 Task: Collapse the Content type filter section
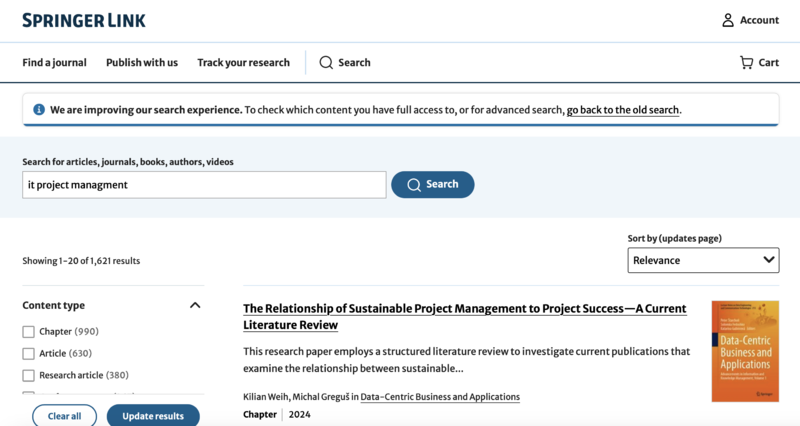tap(195, 306)
